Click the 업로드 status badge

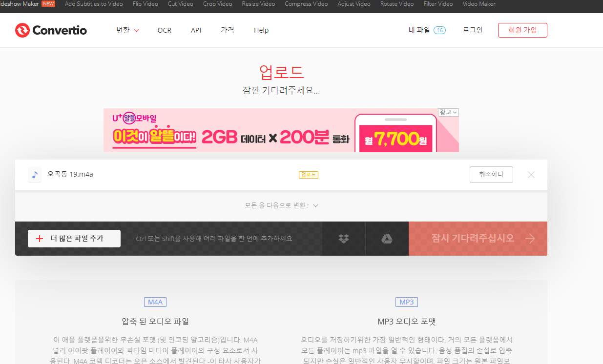coord(309,175)
